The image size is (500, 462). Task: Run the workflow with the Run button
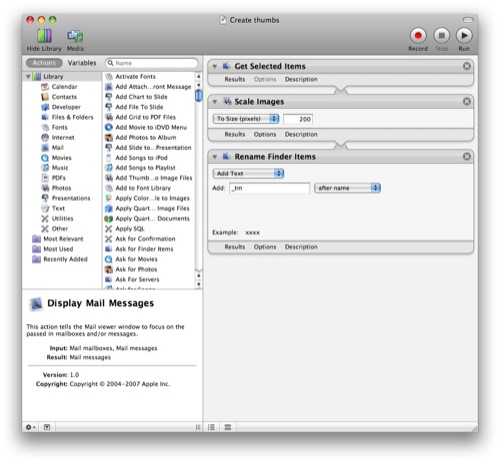[x=464, y=35]
